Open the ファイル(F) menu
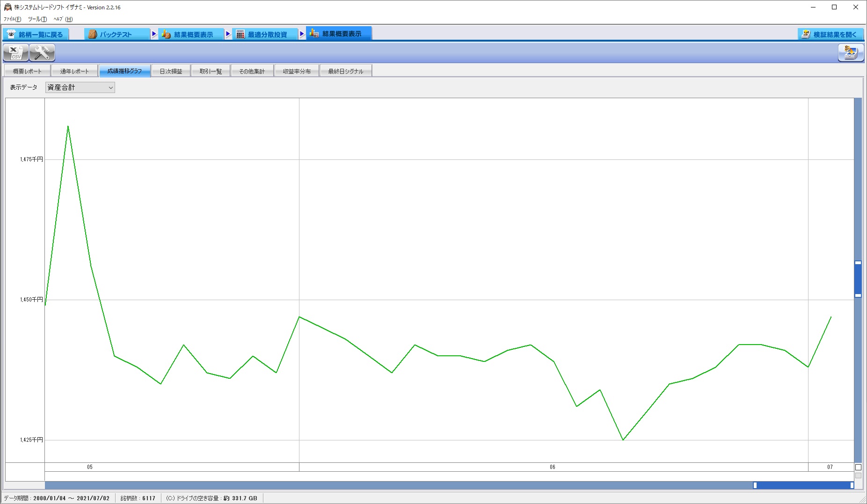Image resolution: width=867 pixels, height=504 pixels. 12,19
